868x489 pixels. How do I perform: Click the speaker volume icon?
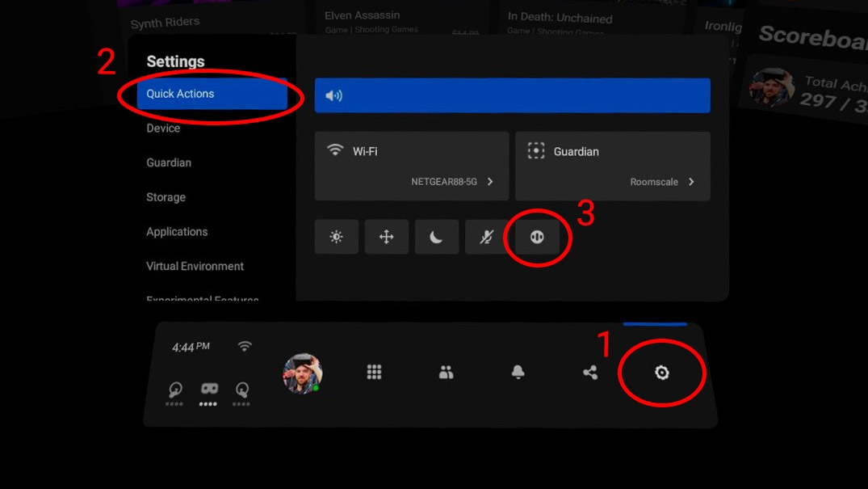(333, 96)
